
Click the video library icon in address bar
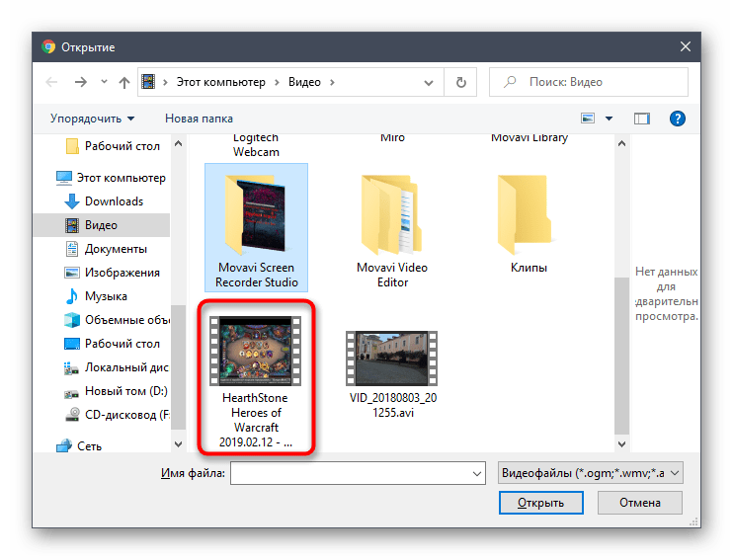pos(148,82)
